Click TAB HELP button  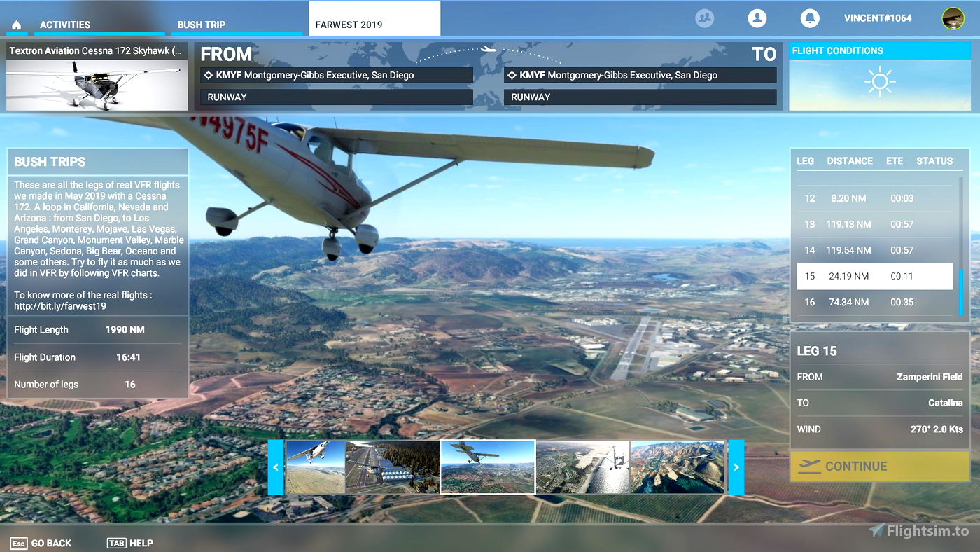tap(130, 543)
